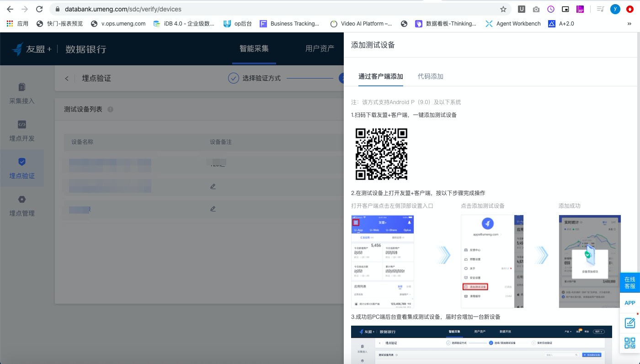Image resolution: width=640 pixels, height=364 pixels.
Task: Open the unnamed globe bookmark
Action: click(x=404, y=24)
